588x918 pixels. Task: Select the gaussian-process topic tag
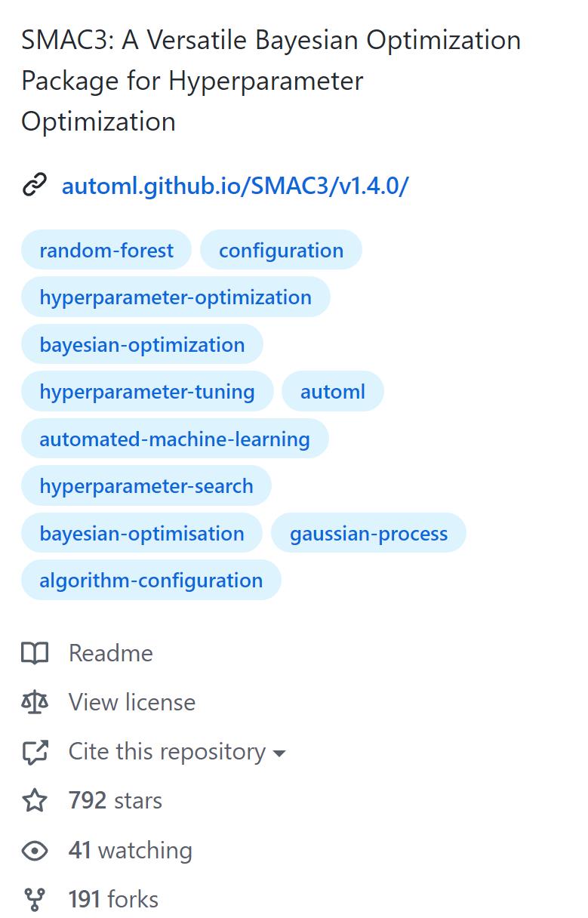(368, 533)
